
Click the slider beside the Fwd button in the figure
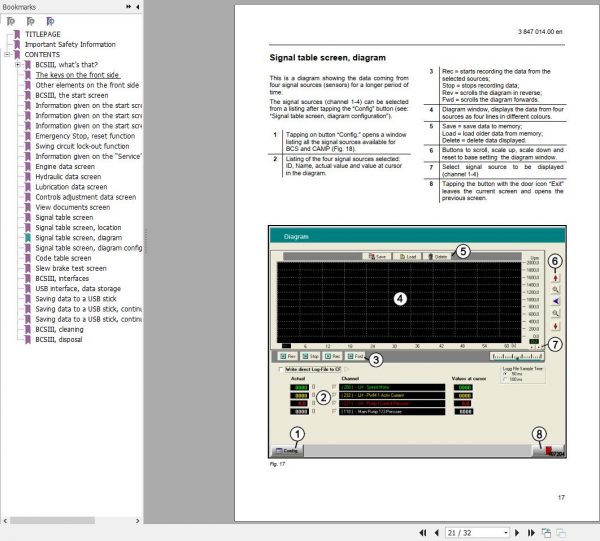pyautogui.click(x=517, y=357)
